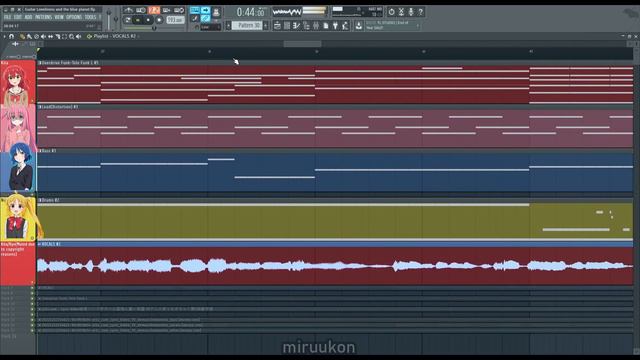Select the playlist Select tool
This screenshot has height=360, width=640.
[64, 36]
